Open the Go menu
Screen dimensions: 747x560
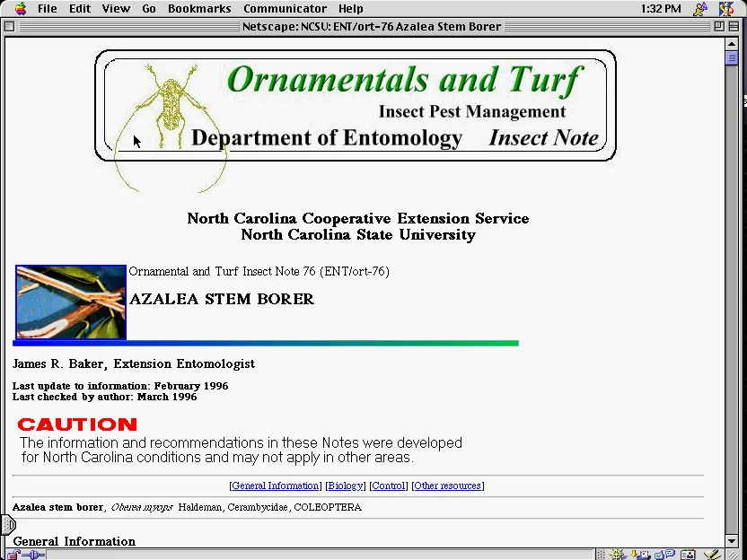tap(149, 9)
